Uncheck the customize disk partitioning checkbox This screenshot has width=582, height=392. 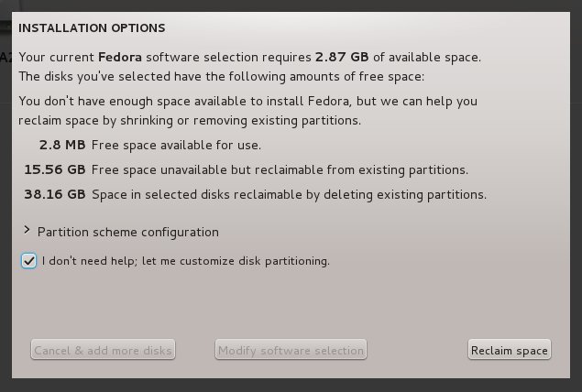point(29,261)
